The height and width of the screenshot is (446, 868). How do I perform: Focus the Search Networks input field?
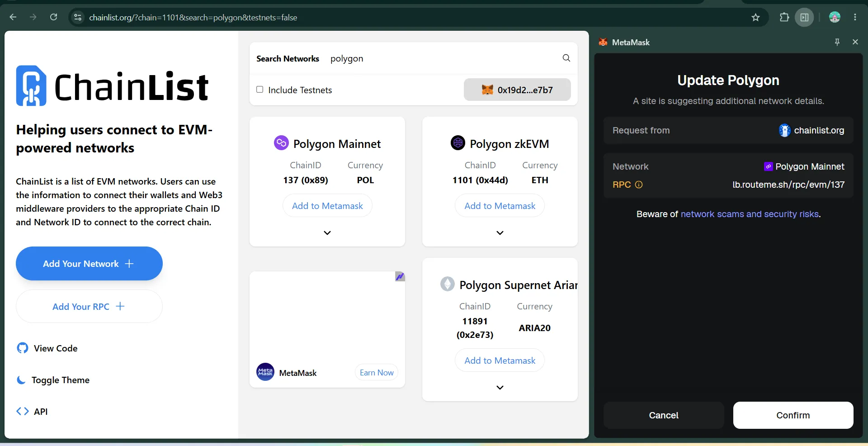pyautogui.click(x=443, y=58)
